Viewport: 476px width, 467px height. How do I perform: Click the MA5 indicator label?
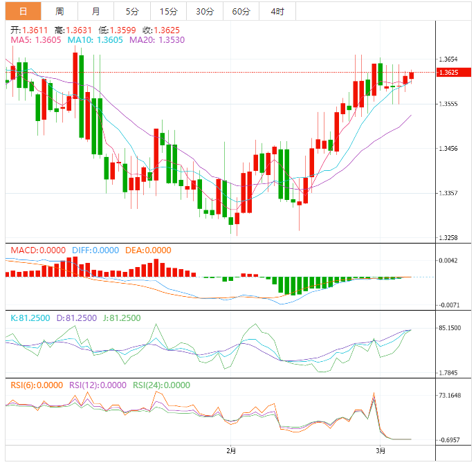(x=36, y=41)
